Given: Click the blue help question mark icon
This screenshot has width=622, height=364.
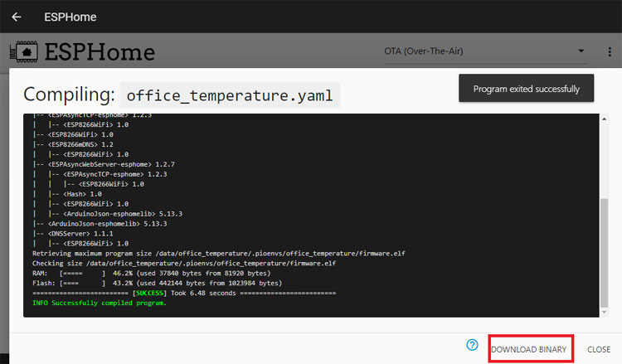Looking at the screenshot, I should (x=473, y=345).
